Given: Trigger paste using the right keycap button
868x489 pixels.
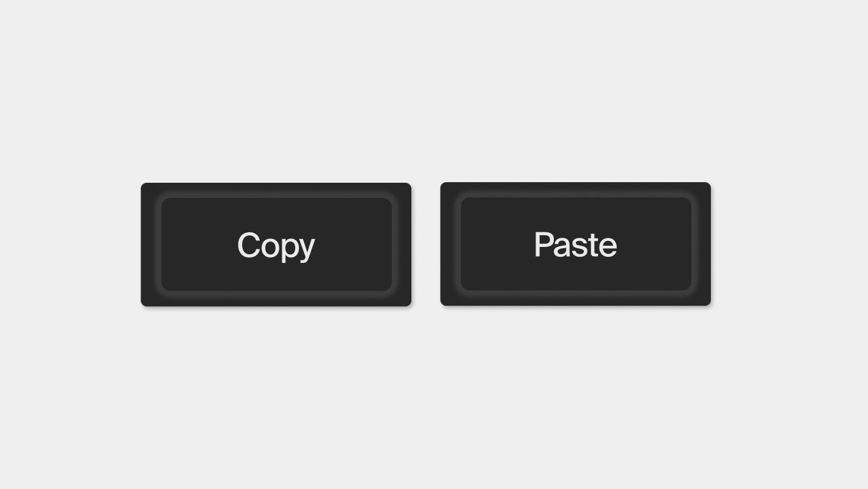Looking at the screenshot, I should coord(575,244).
